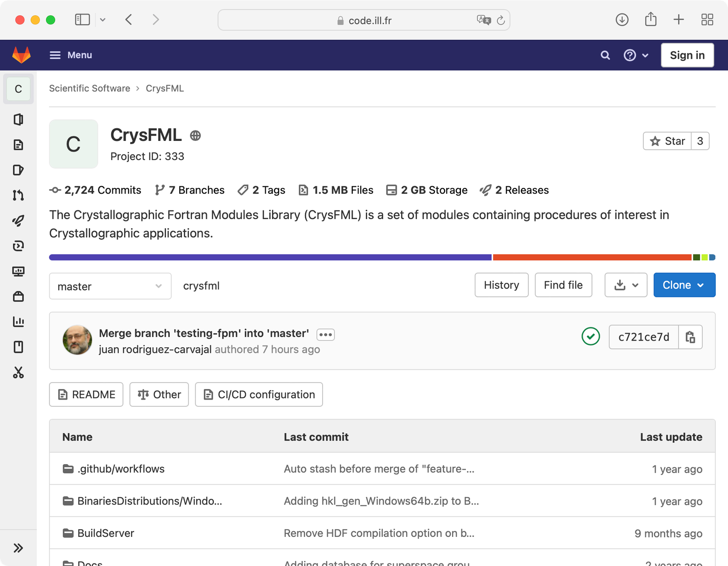Show Safari downloads
Screen dimensions: 728x566
(x=622, y=20)
